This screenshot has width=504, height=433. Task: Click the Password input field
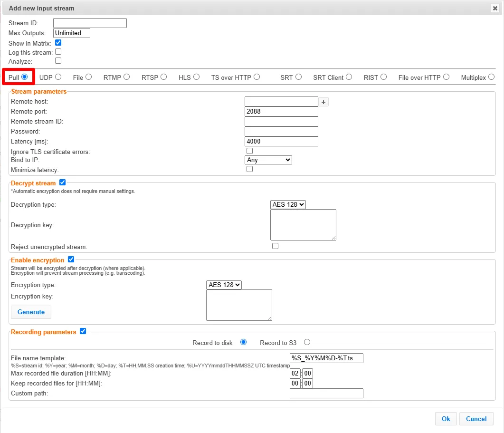[281, 132]
